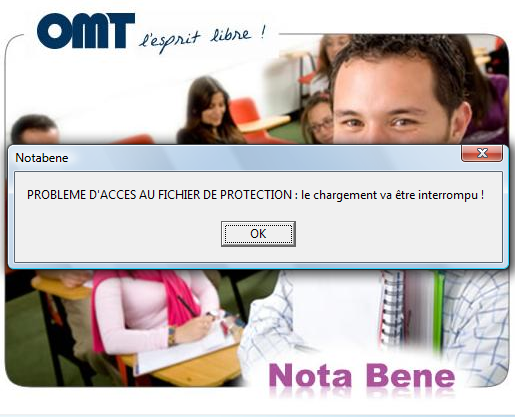Close the Notabene error dialog

[482, 153]
